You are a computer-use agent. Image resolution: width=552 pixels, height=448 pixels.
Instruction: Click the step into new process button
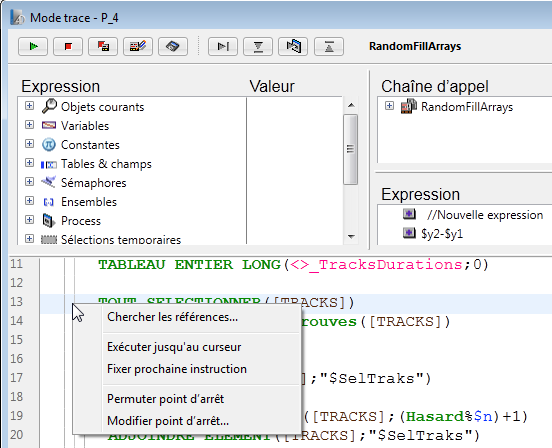[293, 46]
